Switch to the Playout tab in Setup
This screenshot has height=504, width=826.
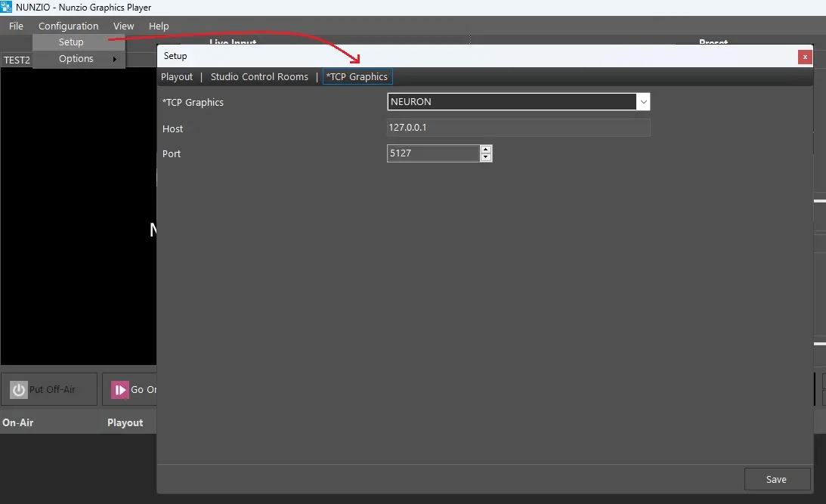pos(177,76)
